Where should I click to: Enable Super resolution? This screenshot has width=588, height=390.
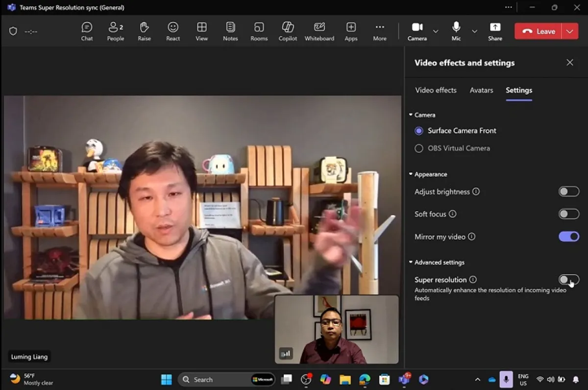point(568,279)
